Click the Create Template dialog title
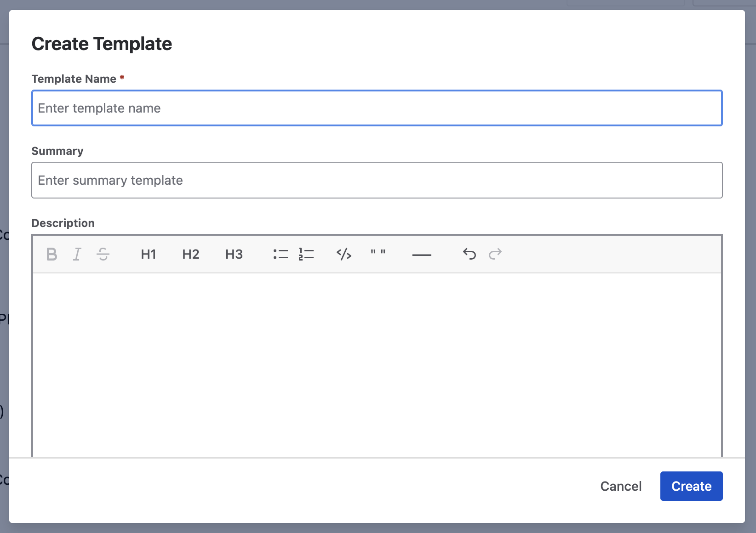756x533 pixels. click(102, 44)
